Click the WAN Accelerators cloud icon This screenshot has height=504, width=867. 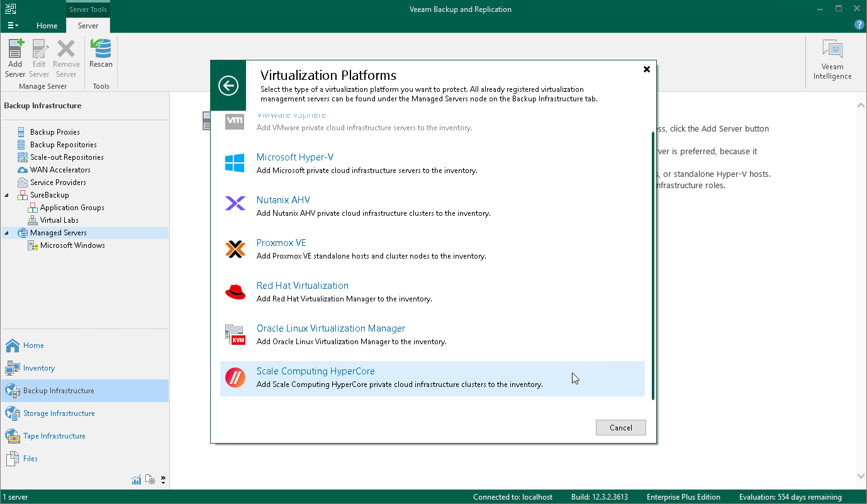22,170
